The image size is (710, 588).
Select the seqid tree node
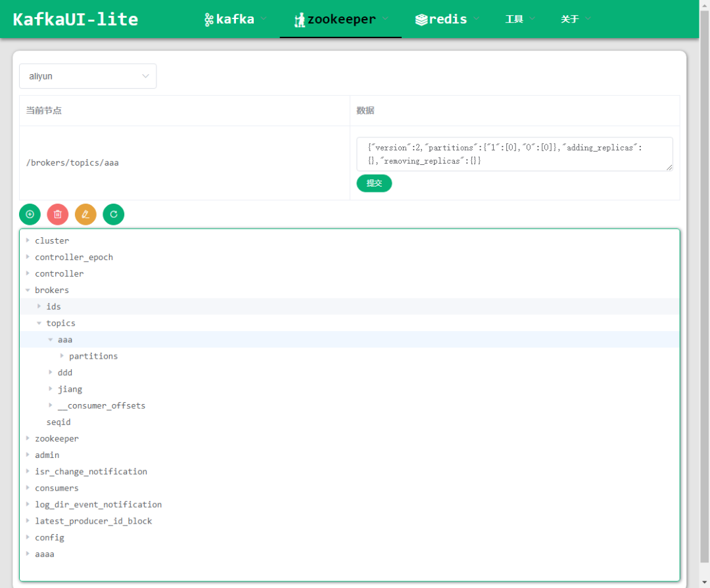(x=59, y=422)
